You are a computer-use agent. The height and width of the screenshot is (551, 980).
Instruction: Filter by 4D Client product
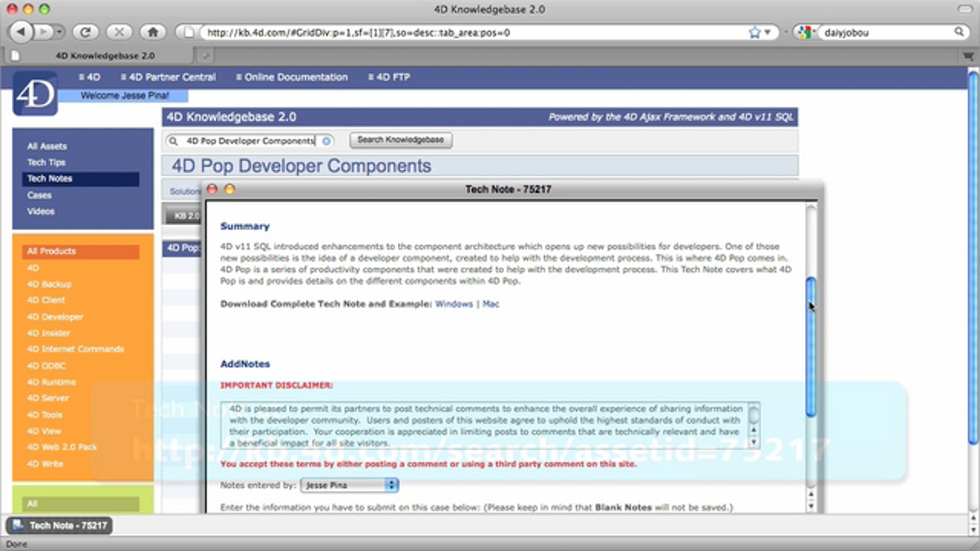(46, 300)
